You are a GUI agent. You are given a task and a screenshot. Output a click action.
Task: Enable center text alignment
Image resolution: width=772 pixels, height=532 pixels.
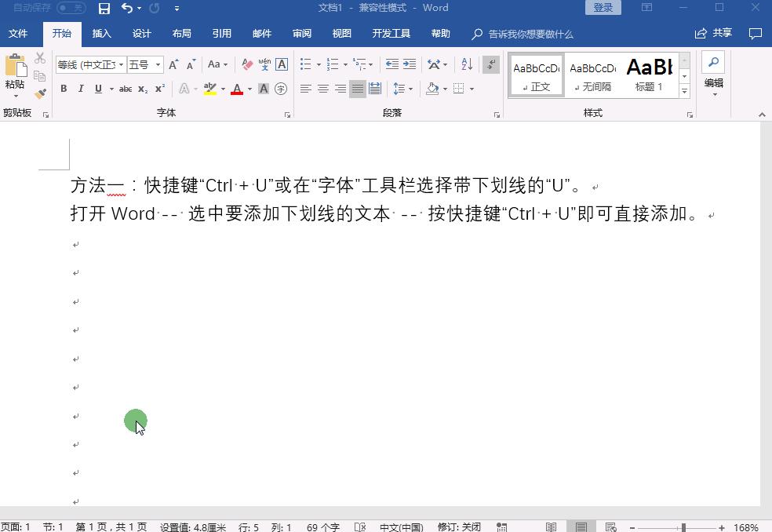tap(322, 89)
